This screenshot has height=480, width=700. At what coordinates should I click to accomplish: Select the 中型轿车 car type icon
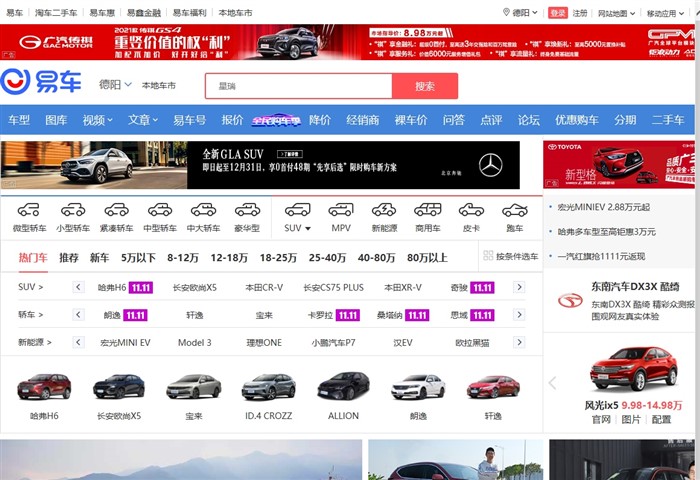(160, 210)
